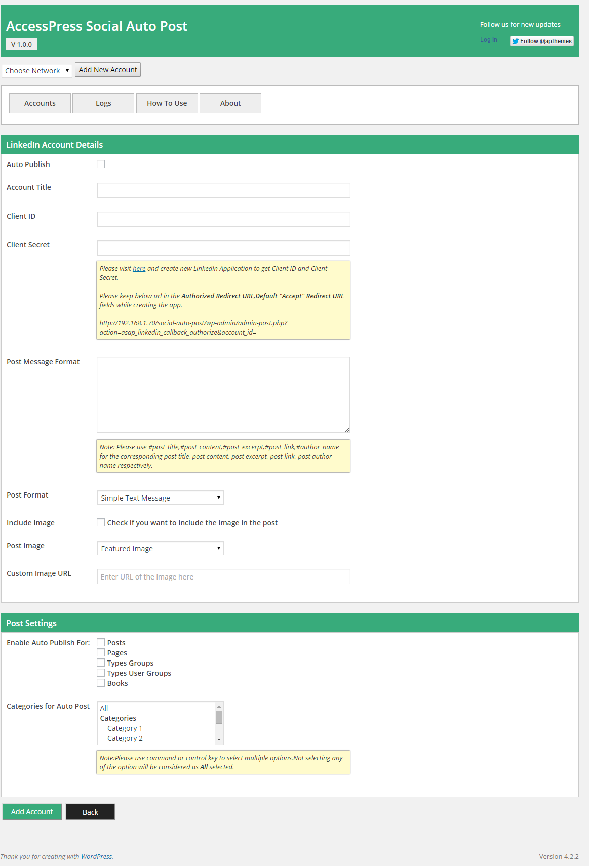Click the 'Version 4.2.2' footer text
The width and height of the screenshot is (589, 868).
(x=559, y=856)
